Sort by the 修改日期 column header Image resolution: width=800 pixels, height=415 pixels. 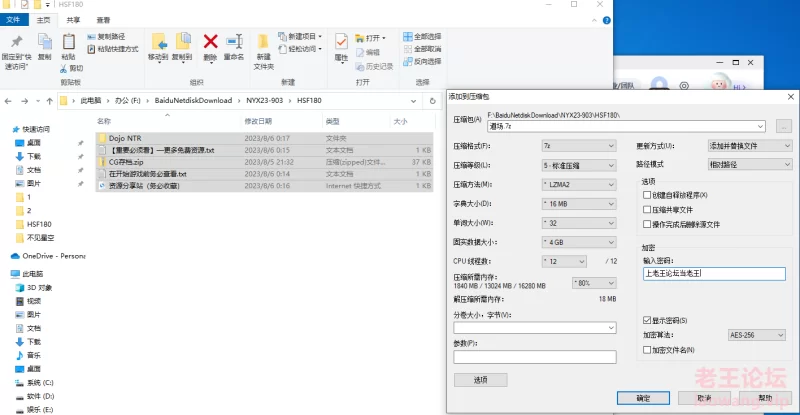[x=258, y=121]
